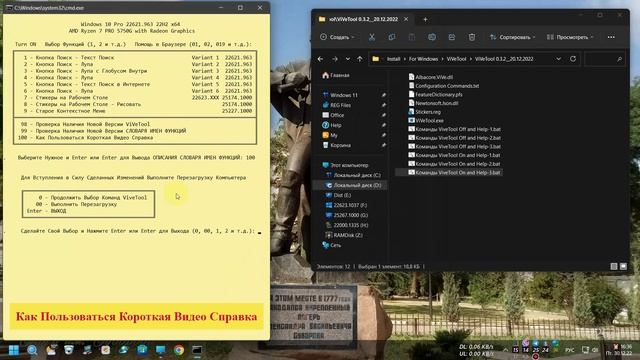Select Команды ViveTool Off and Help-1.bat
Image resolution: width=640 pixels, height=360 pixels.
point(455,129)
